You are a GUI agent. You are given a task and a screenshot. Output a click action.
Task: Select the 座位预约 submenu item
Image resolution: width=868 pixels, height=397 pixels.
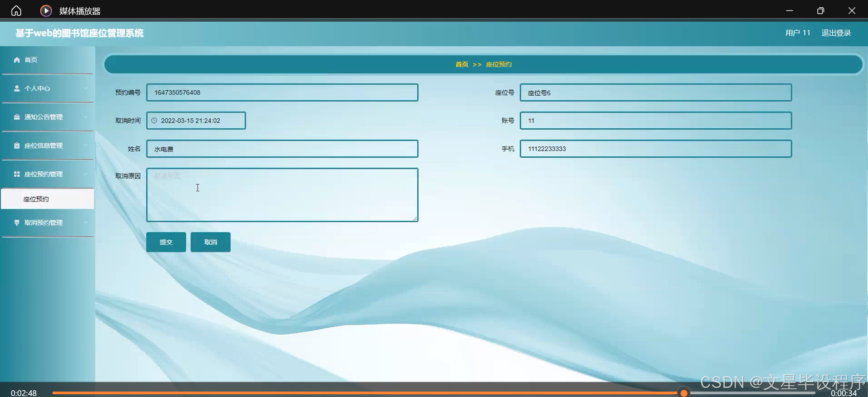[47, 199]
